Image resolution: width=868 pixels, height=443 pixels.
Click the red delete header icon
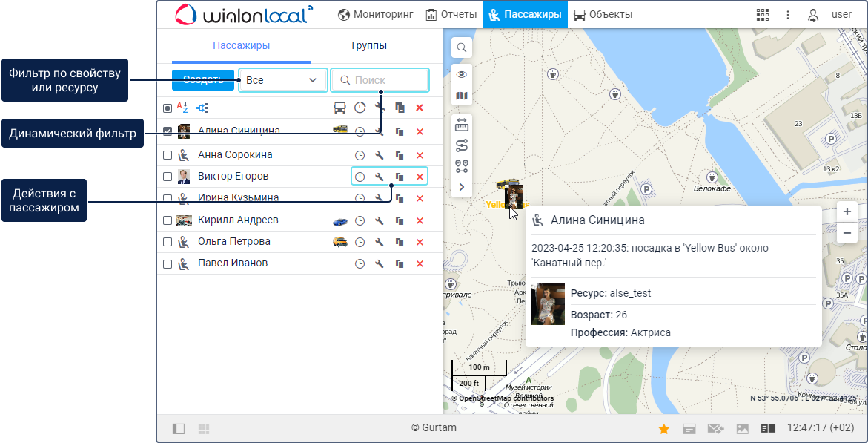(x=419, y=108)
